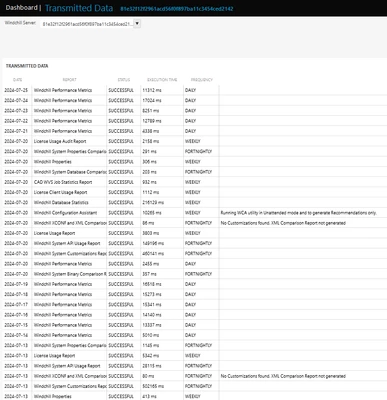Select the 2024-07-19 date cell

pos(16,284)
